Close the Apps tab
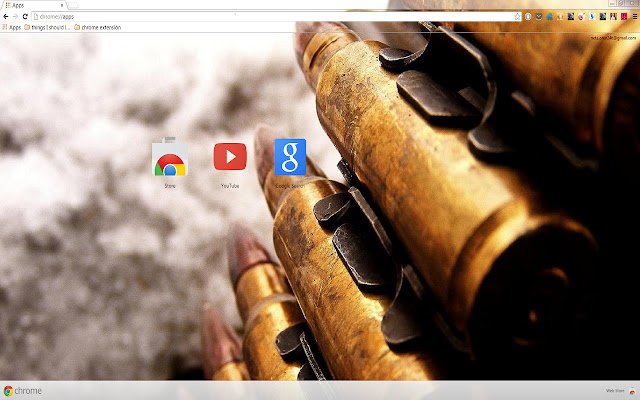Image resolution: width=640 pixels, height=400 pixels. 62,5
